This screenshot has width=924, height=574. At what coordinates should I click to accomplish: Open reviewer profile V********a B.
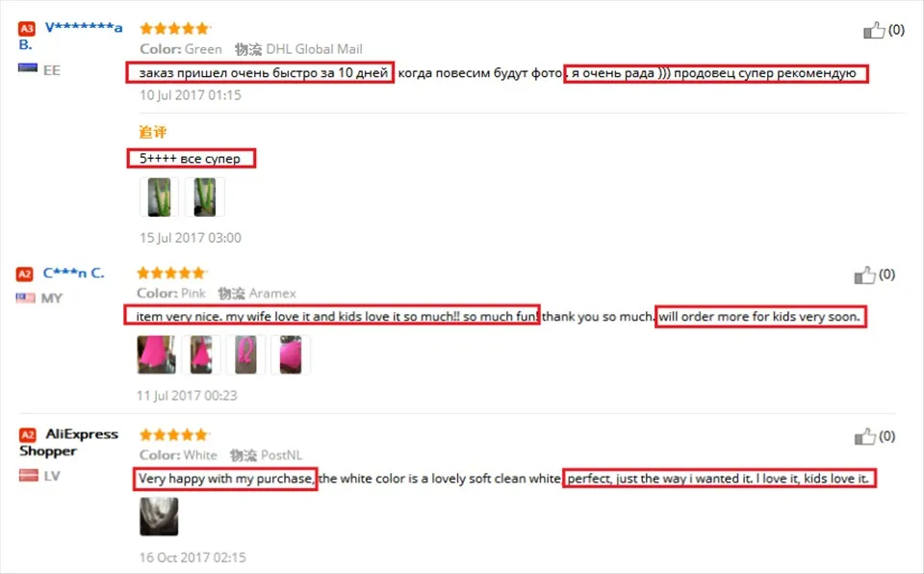coord(70,36)
